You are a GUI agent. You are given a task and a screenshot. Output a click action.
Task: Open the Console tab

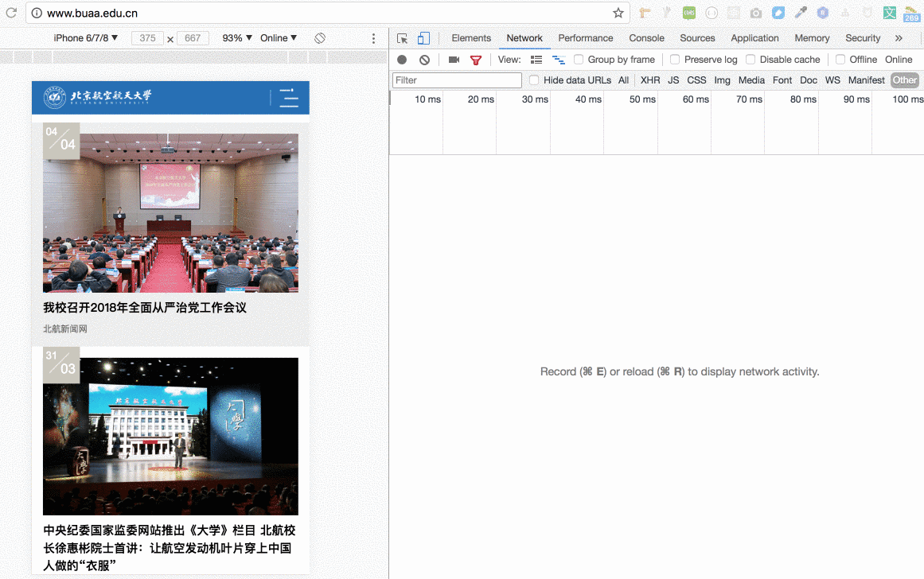pyautogui.click(x=646, y=38)
